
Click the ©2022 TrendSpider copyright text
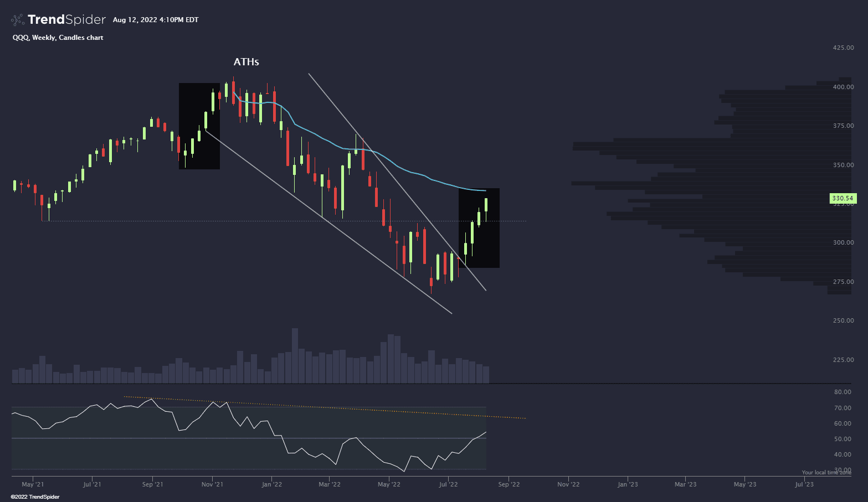[35, 497]
